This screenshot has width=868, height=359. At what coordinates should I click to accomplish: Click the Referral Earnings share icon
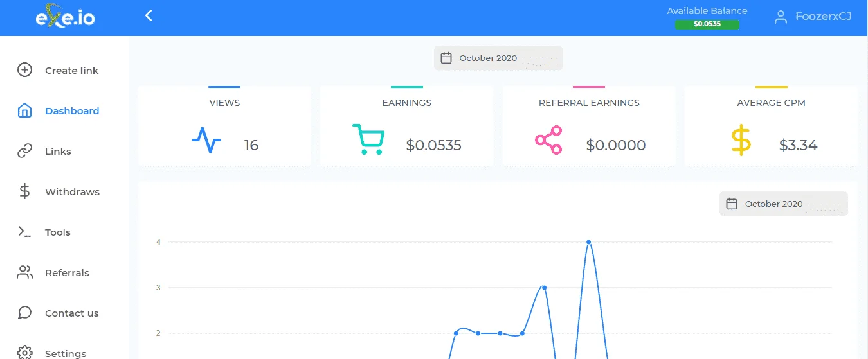pyautogui.click(x=548, y=140)
